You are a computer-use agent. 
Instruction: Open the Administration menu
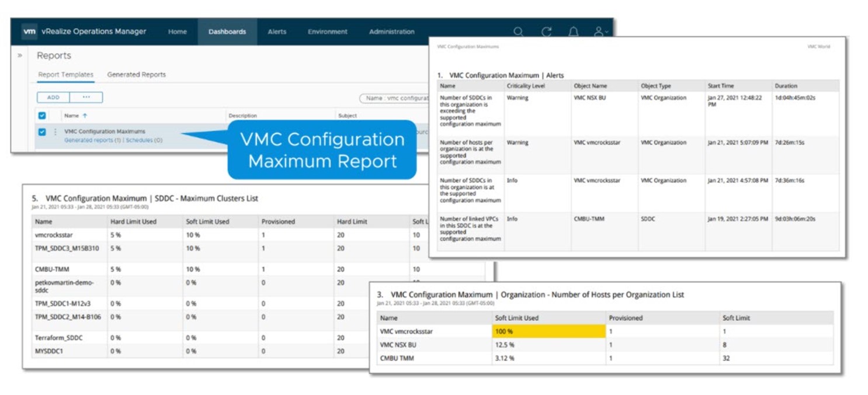click(x=392, y=32)
